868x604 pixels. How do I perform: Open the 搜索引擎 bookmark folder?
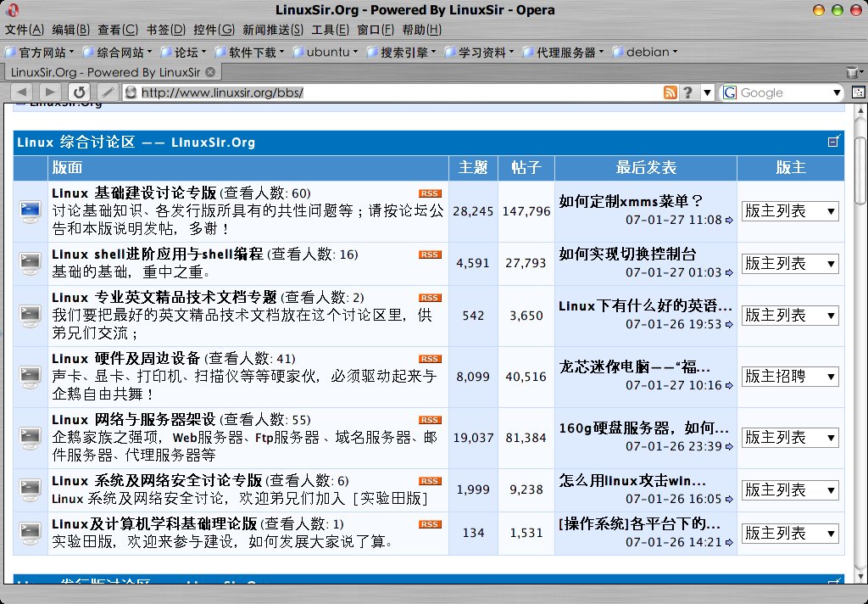[x=401, y=52]
